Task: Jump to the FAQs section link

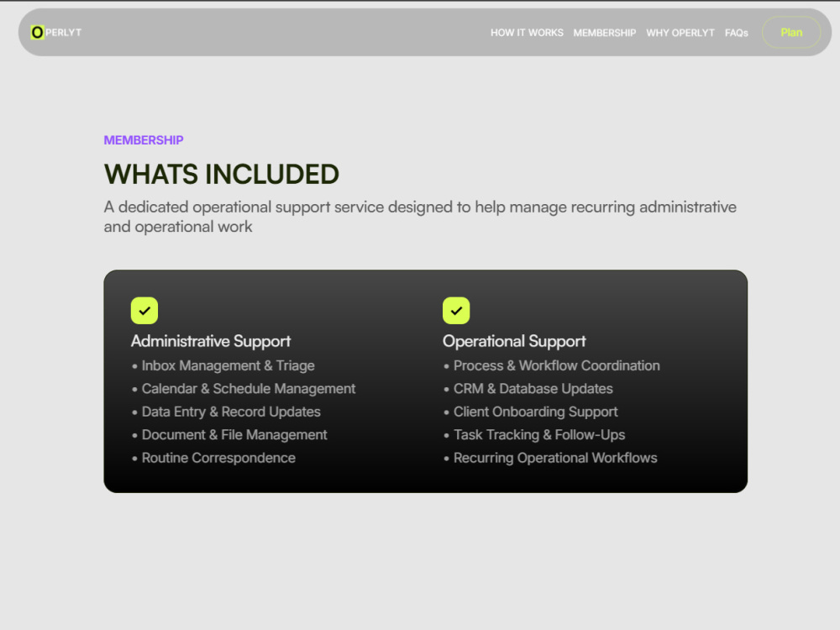Action: (x=736, y=33)
